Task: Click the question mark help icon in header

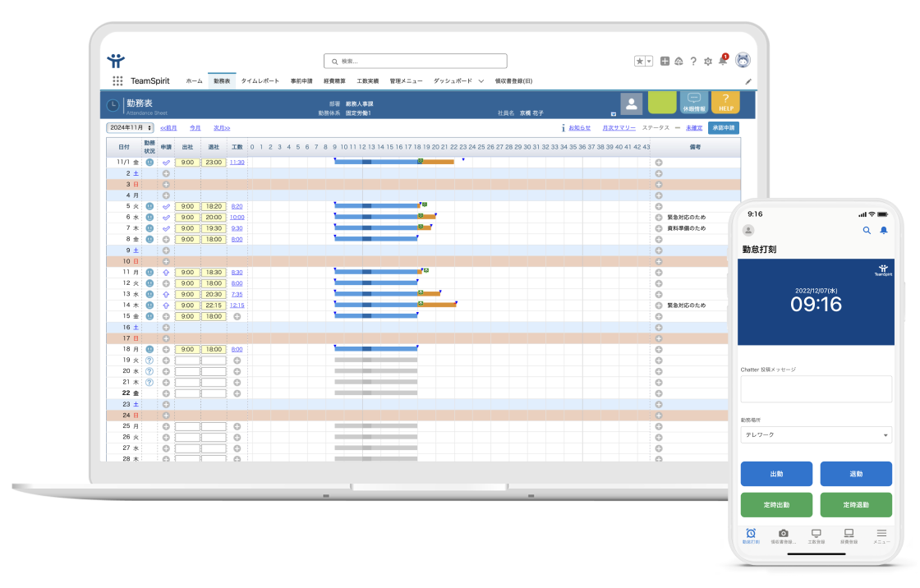Action: [x=693, y=62]
